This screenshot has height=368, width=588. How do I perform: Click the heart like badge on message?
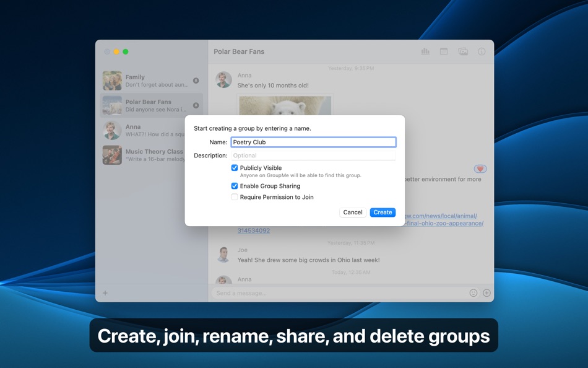(480, 169)
